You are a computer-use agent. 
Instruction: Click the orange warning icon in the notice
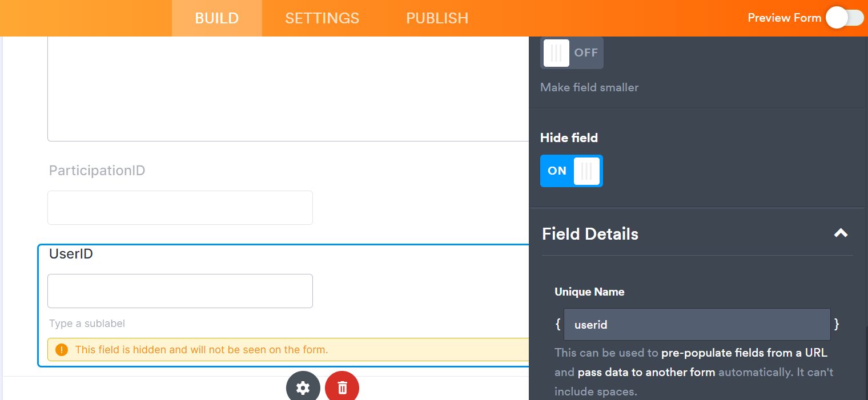point(62,349)
